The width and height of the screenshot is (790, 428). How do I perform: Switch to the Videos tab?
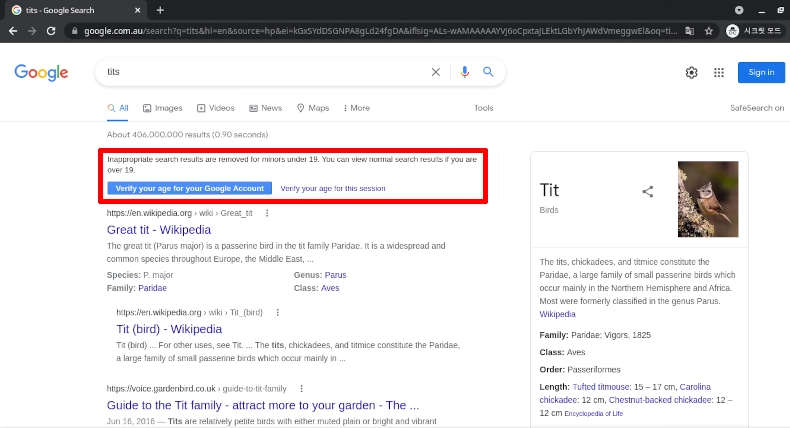coord(216,108)
